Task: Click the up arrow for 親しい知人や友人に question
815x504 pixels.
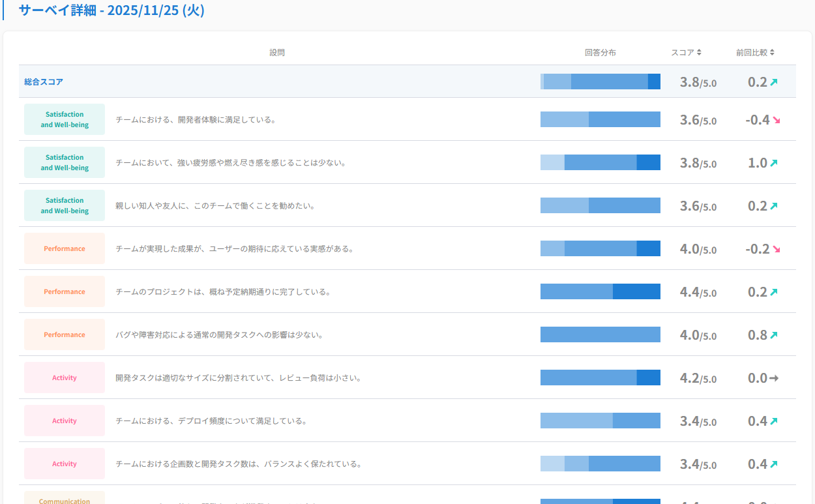Action: coord(774,206)
